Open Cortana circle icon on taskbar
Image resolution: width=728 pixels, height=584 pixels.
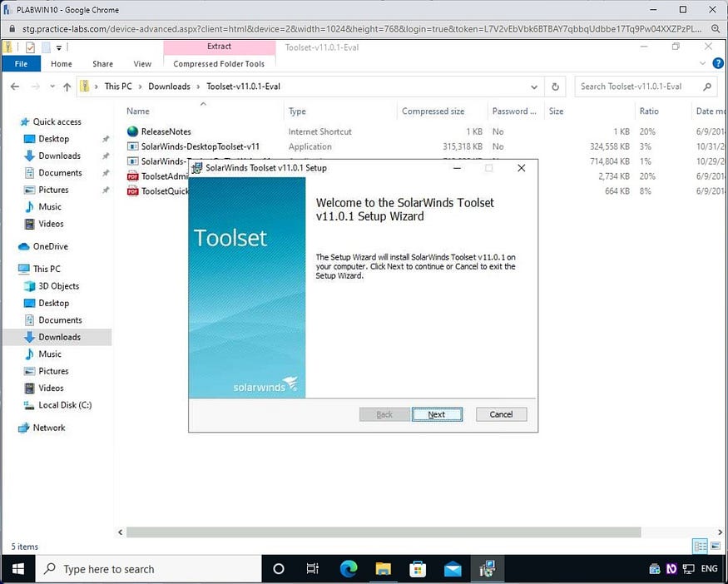pyautogui.click(x=279, y=569)
